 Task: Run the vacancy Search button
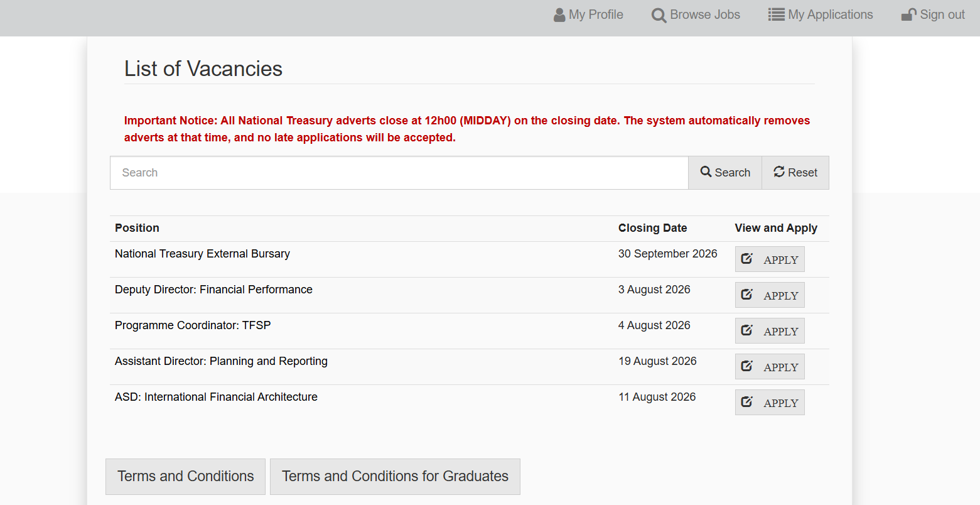tap(725, 173)
